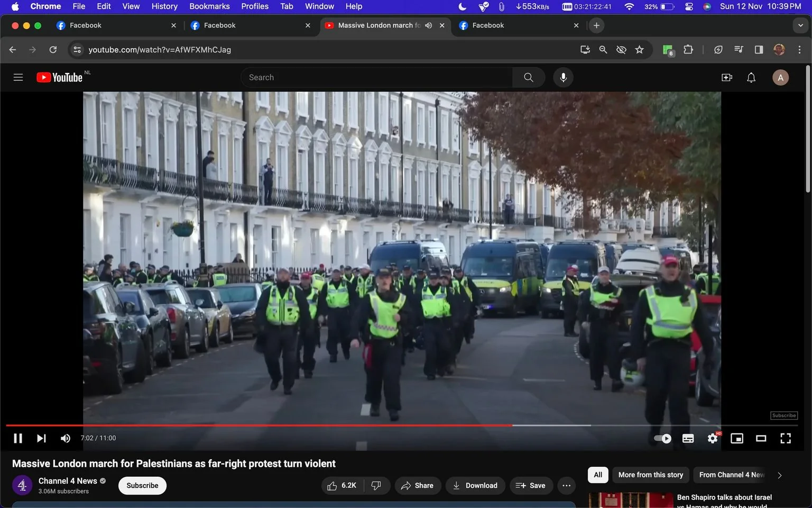Go back in Chrome
Viewport: 812px width, 508px height.
13,49
